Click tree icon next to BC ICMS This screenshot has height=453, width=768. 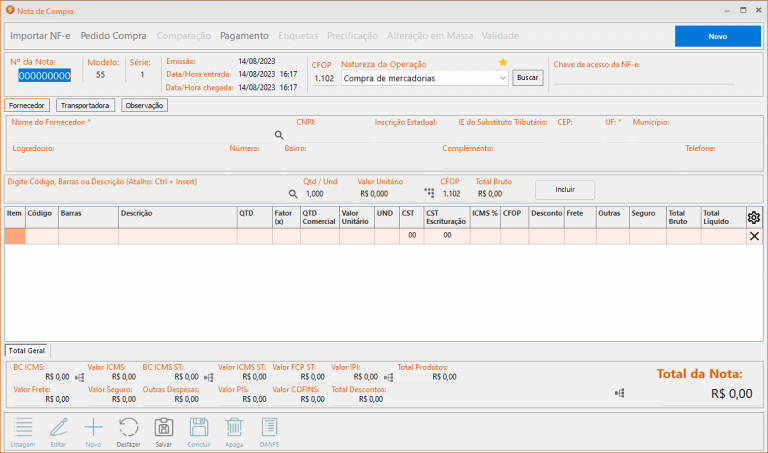[x=79, y=377]
